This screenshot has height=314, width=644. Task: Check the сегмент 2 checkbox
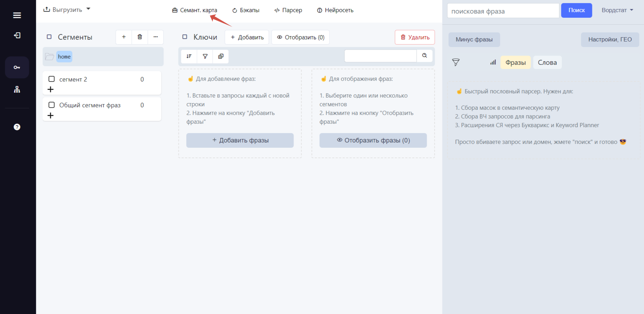[x=52, y=79]
